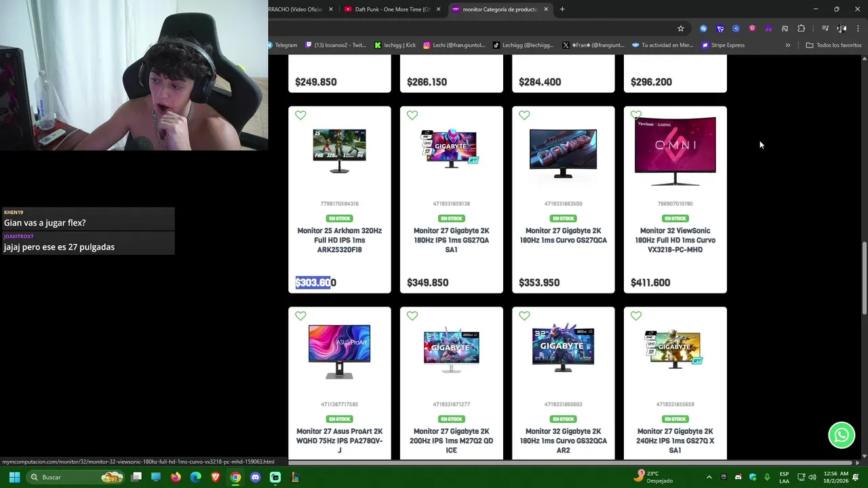The image size is (868, 488).
Task: Favorite the Gigabyte GS27QCA curved monitor
Action: [524, 115]
